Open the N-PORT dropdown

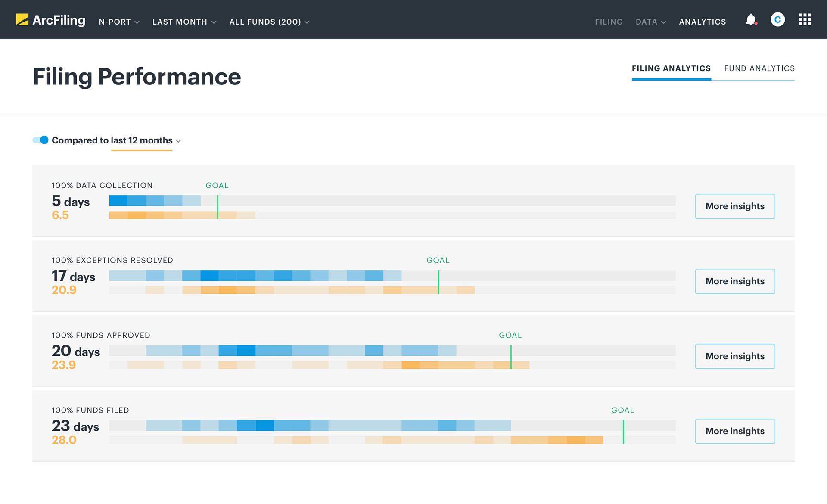pyautogui.click(x=119, y=22)
